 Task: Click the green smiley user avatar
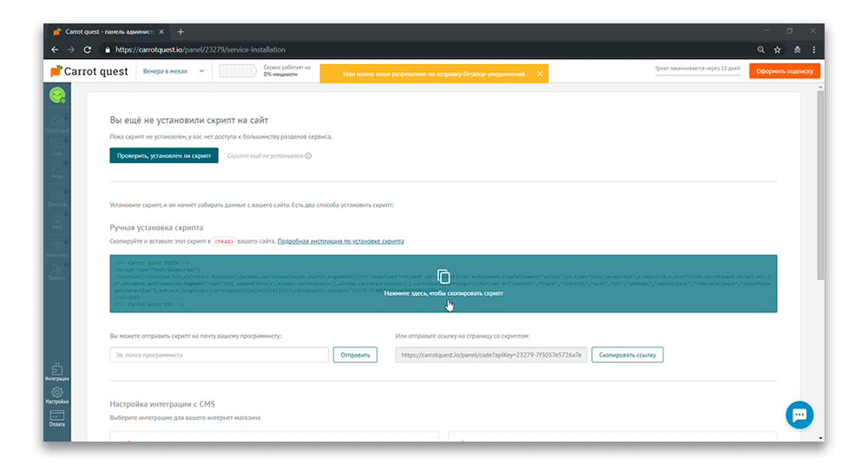tap(57, 95)
